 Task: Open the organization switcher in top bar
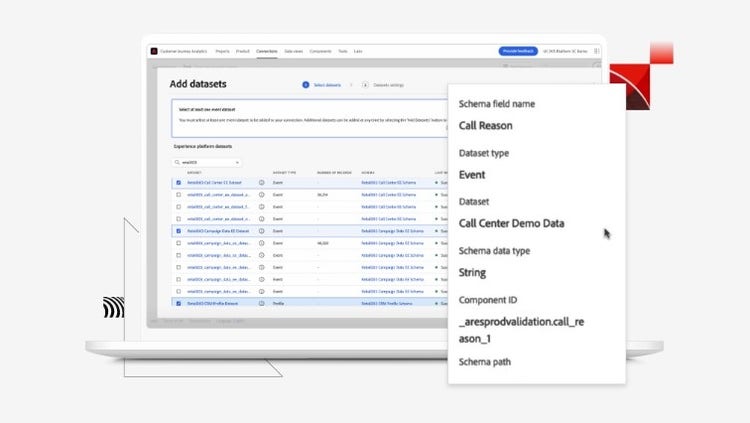pyautogui.click(x=566, y=50)
